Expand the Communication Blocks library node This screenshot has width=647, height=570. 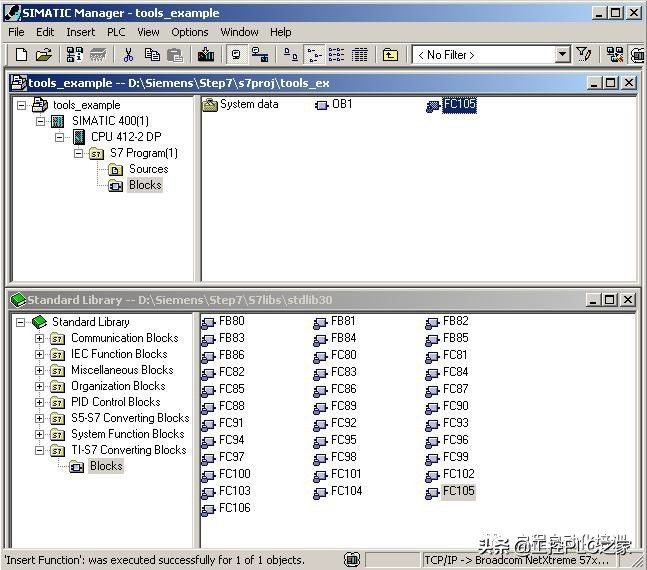40,338
